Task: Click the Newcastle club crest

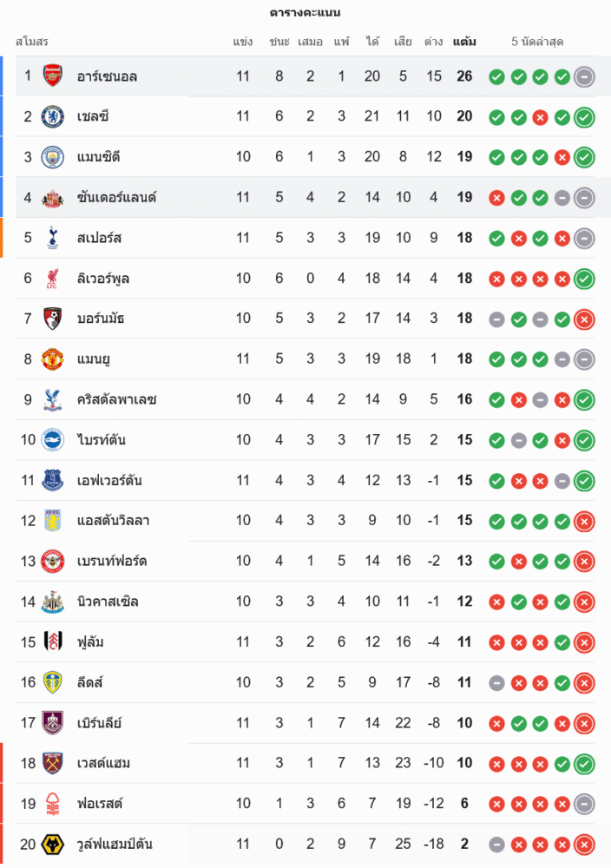Action: tap(53, 602)
